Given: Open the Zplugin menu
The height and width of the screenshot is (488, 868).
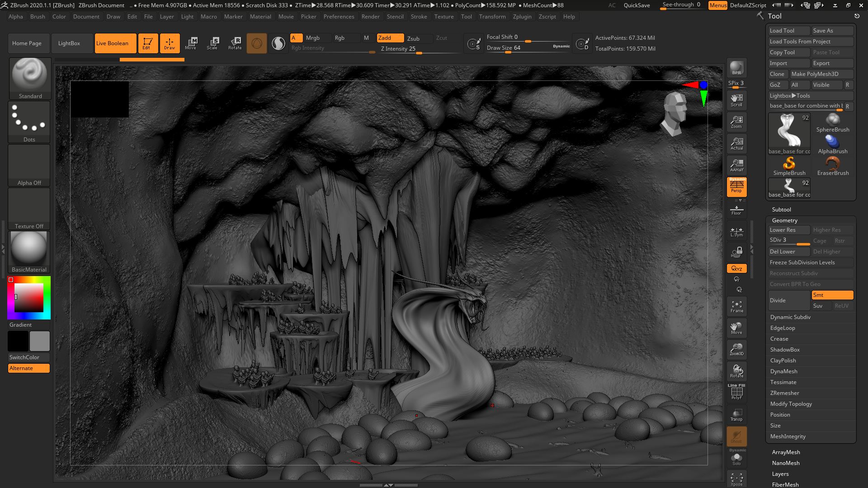Looking at the screenshot, I should [522, 17].
